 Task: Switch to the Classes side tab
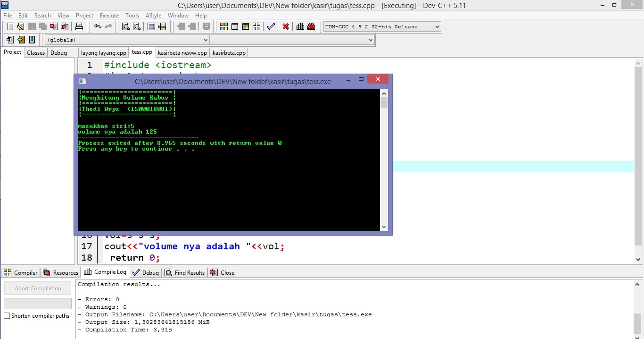pyautogui.click(x=36, y=53)
